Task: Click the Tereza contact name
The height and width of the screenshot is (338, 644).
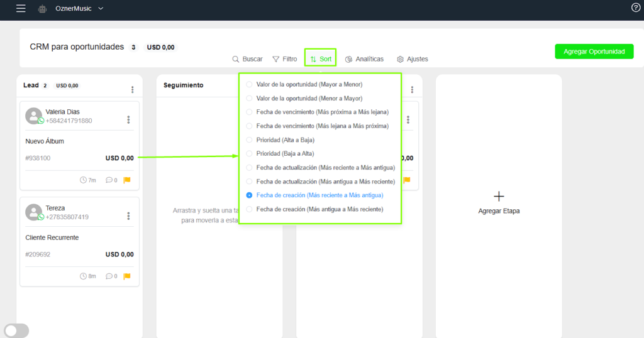Action: 55,208
